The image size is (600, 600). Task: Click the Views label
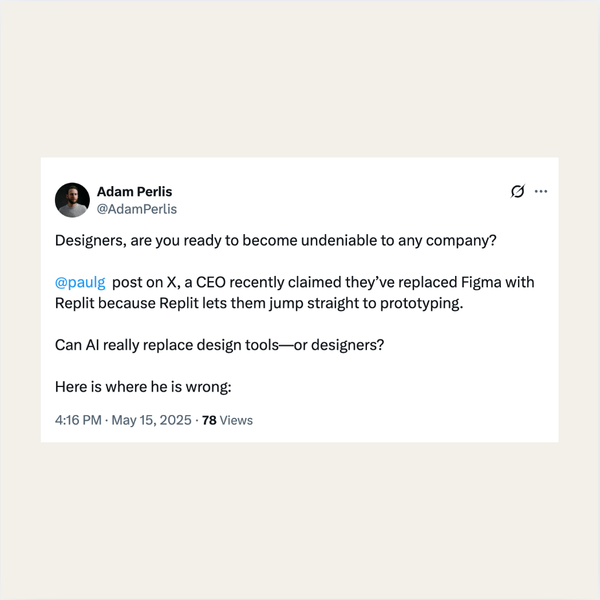(x=236, y=420)
